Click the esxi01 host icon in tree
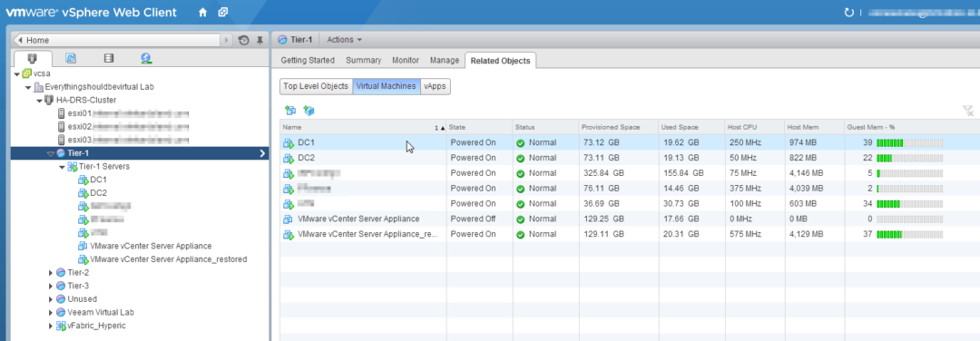 click(x=62, y=113)
